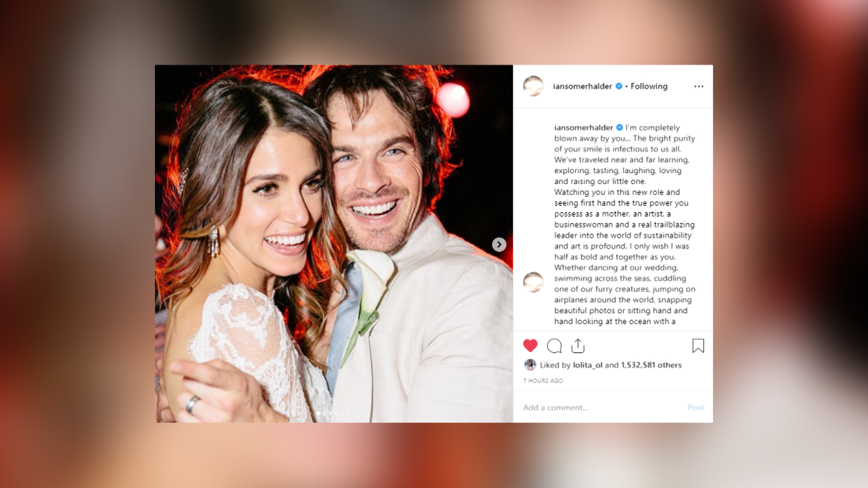Click the Following status button

[x=649, y=86]
